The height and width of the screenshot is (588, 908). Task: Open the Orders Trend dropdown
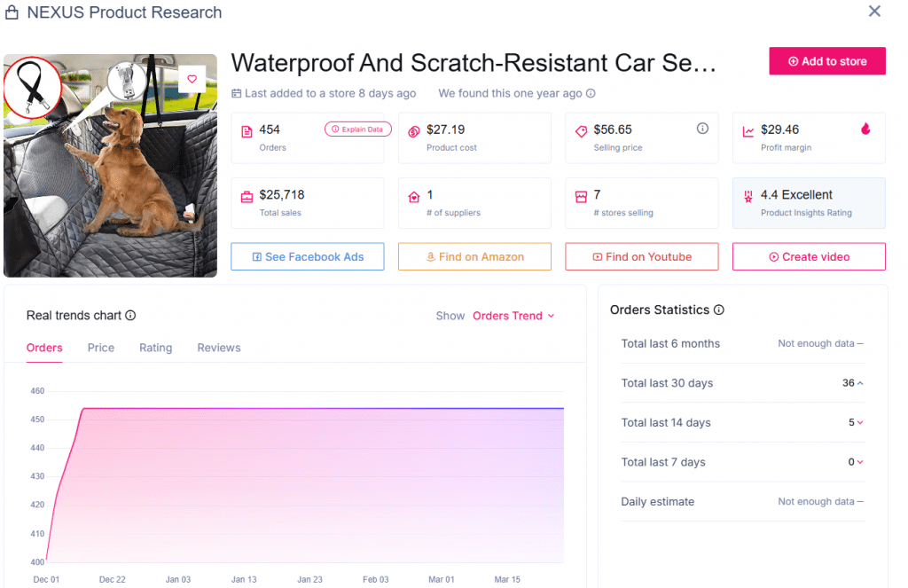pyautogui.click(x=513, y=316)
